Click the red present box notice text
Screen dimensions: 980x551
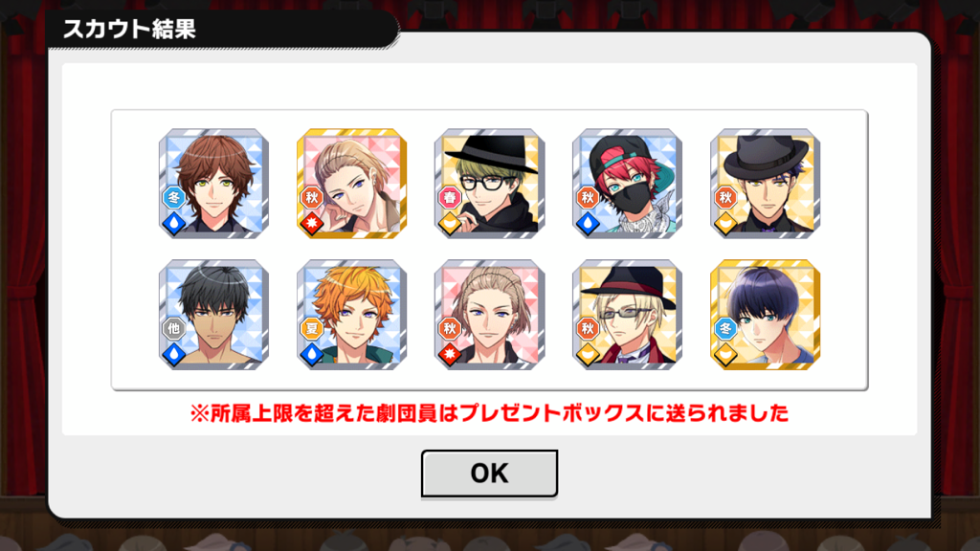click(489, 413)
